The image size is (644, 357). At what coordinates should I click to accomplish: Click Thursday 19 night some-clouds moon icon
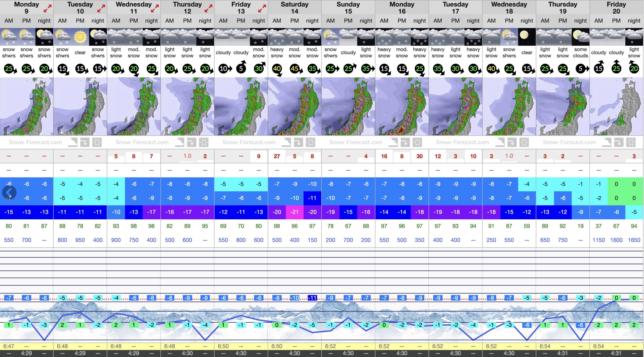(580, 37)
